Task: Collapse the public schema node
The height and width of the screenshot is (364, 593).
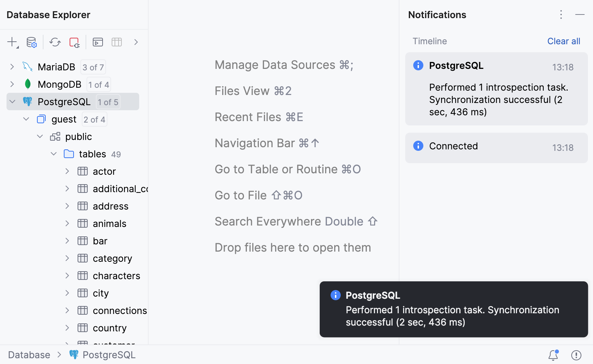Action: pos(40,136)
